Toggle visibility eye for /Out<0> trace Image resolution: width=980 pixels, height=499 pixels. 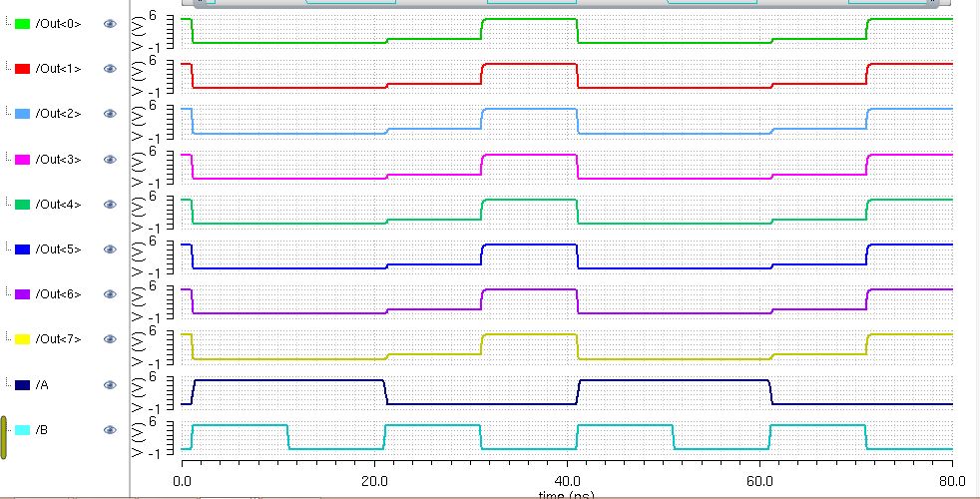point(110,24)
